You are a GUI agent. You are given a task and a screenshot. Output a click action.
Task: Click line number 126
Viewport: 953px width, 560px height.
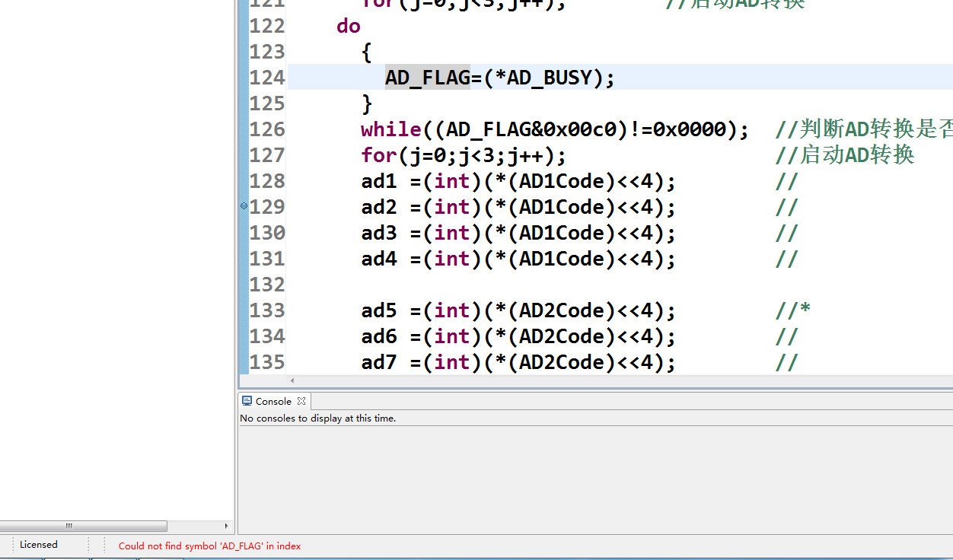pyautogui.click(x=267, y=129)
